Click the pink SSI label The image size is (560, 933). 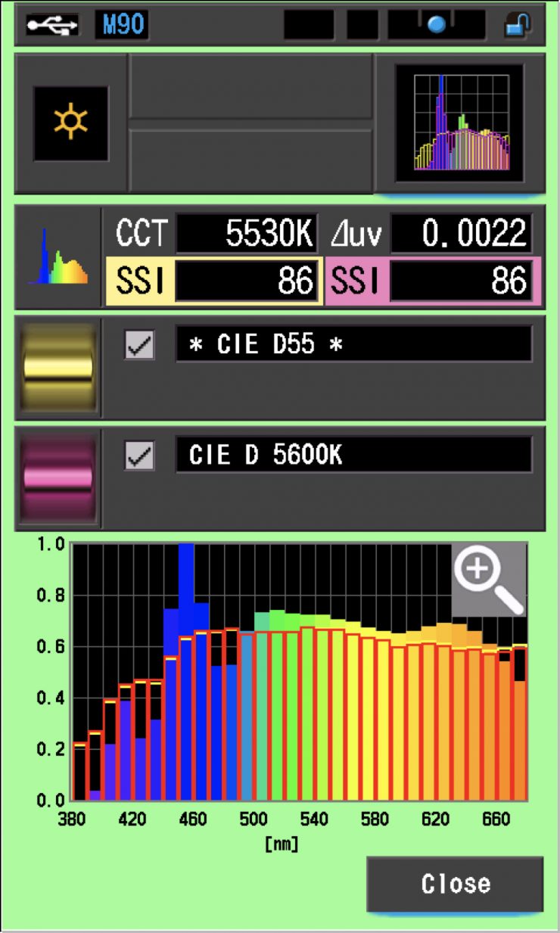(356, 281)
